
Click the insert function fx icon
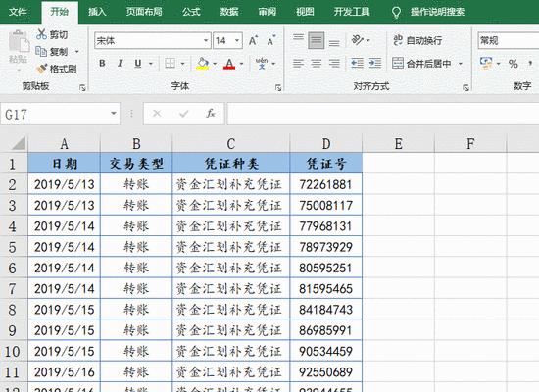(x=211, y=113)
